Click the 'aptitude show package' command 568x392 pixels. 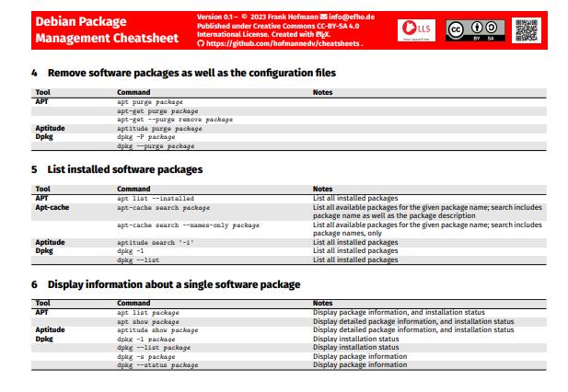157,330
